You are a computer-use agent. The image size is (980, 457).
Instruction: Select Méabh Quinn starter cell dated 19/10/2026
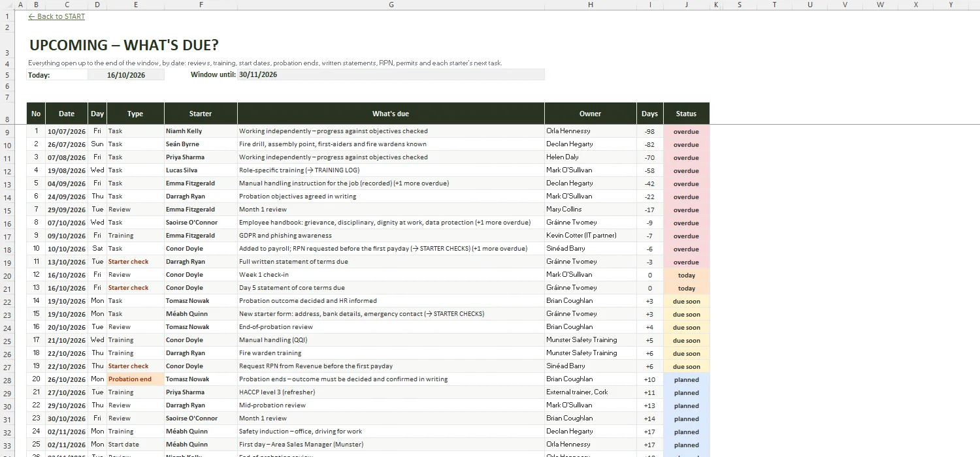click(x=201, y=314)
